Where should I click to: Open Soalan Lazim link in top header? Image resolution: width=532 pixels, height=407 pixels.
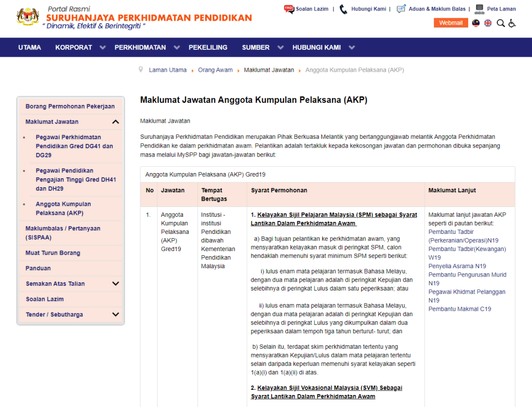tap(312, 9)
